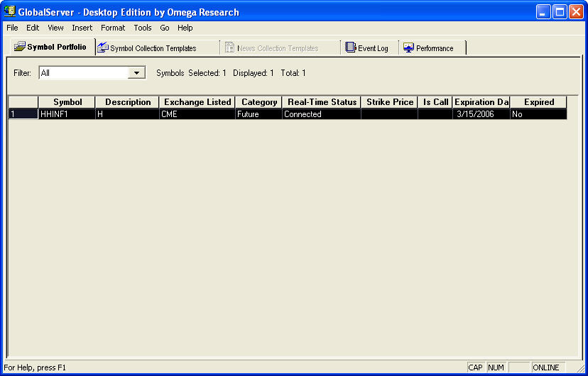Image resolution: width=588 pixels, height=376 pixels.
Task: Click the Symbol Collection Templates tab icon
Action: (103, 48)
